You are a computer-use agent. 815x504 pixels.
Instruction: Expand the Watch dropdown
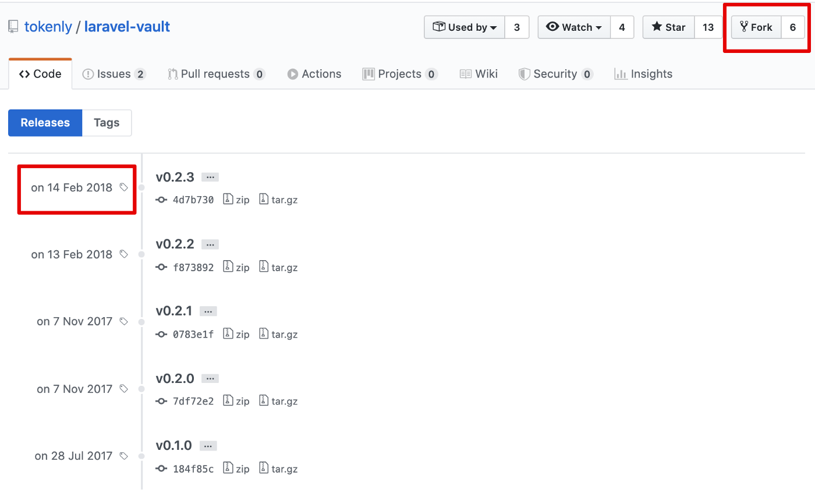[574, 27]
